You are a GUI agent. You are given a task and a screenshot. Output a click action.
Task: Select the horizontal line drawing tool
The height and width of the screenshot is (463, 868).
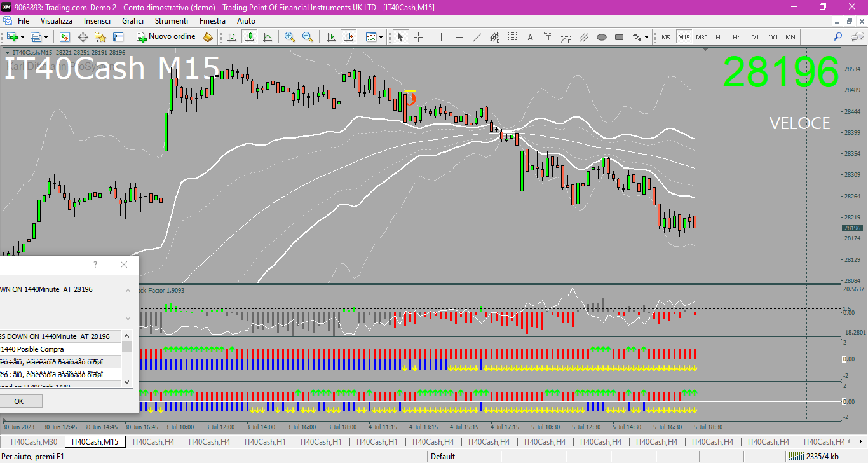point(459,37)
